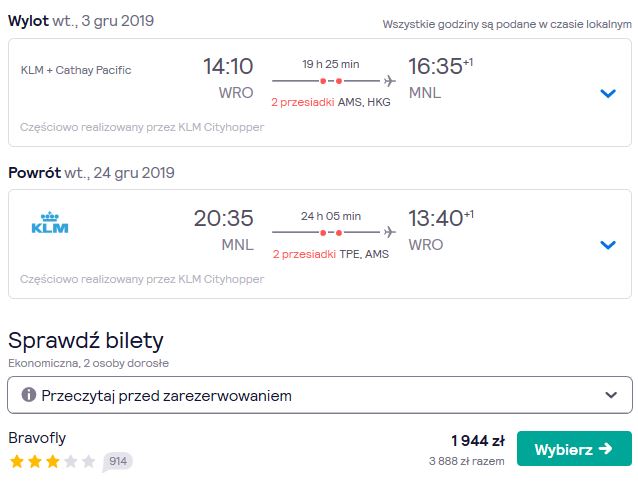Expand return flight details chevron
The height and width of the screenshot is (482, 638).
(608, 245)
